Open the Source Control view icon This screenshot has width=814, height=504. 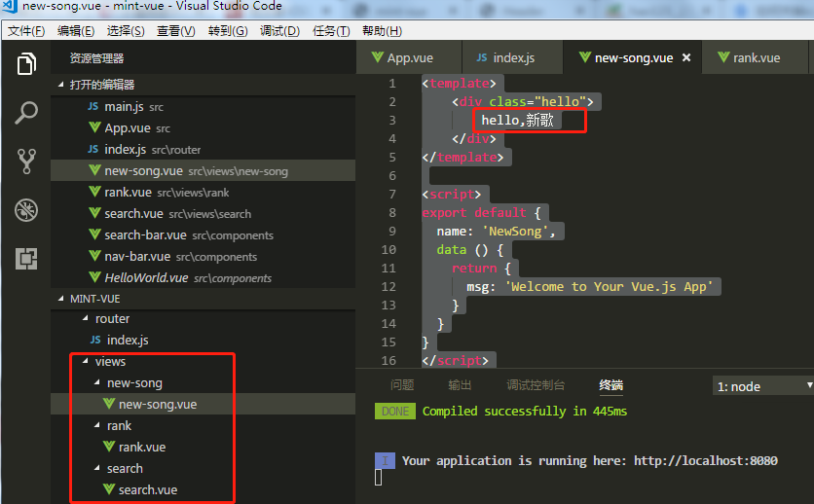tap(26, 162)
